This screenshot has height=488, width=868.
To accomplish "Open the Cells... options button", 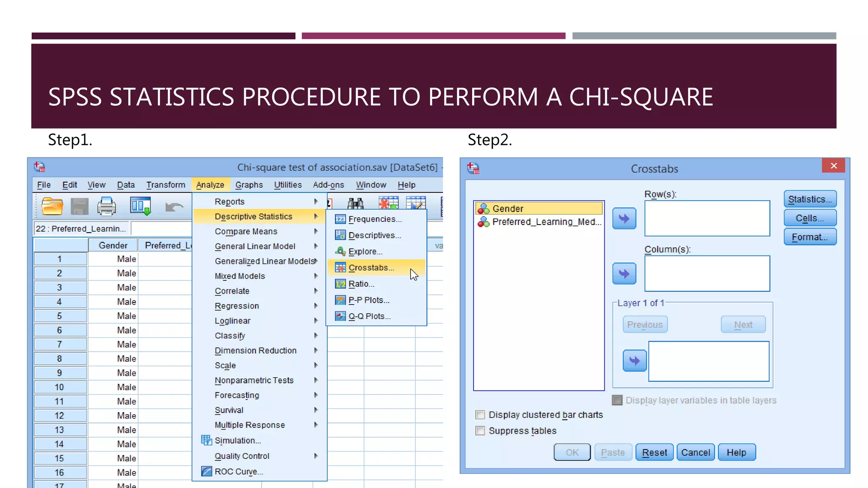I will pyautogui.click(x=810, y=218).
